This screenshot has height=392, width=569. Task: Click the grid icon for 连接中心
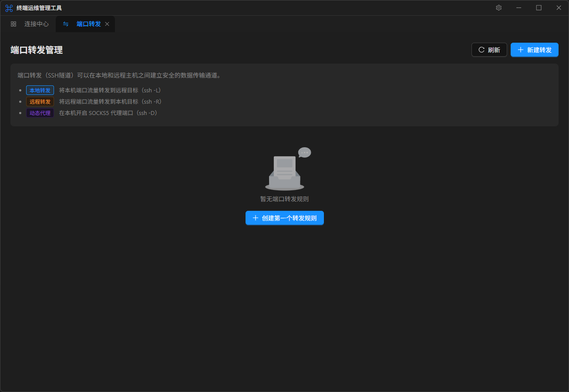[x=13, y=24]
